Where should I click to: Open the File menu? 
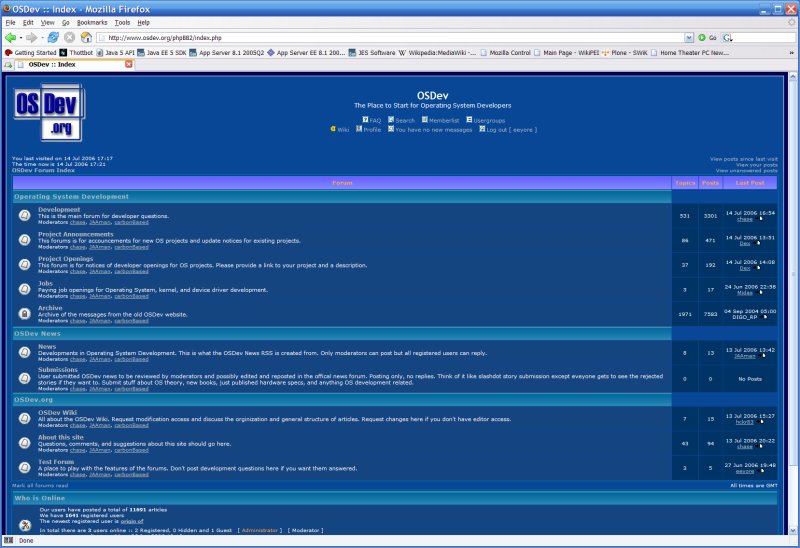[x=10, y=22]
